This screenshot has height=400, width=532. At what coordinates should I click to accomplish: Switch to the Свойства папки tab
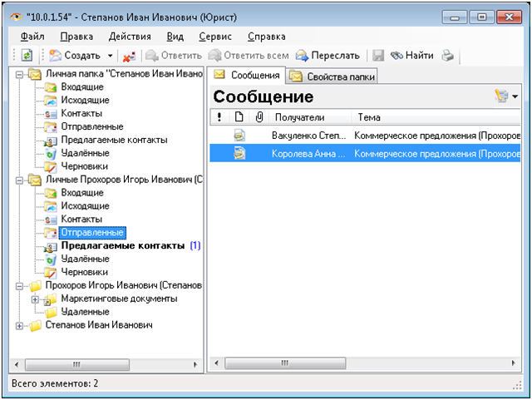pyautogui.click(x=332, y=77)
